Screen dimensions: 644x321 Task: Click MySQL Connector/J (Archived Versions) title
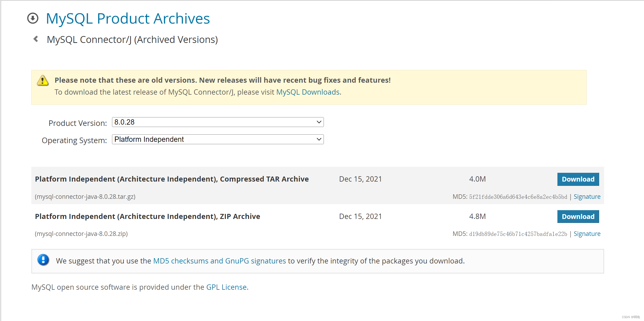click(x=132, y=39)
